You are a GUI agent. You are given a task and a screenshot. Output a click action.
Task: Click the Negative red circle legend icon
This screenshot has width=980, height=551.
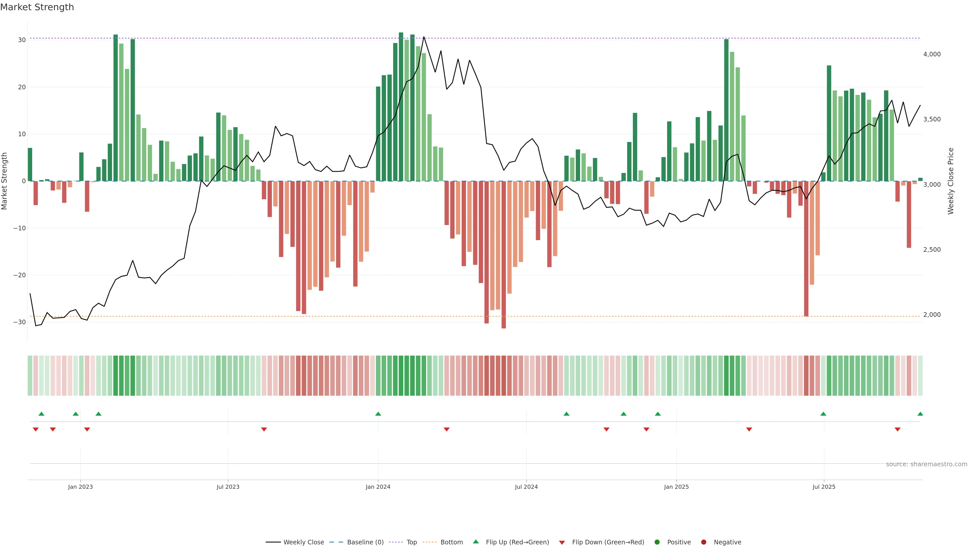[703, 542]
